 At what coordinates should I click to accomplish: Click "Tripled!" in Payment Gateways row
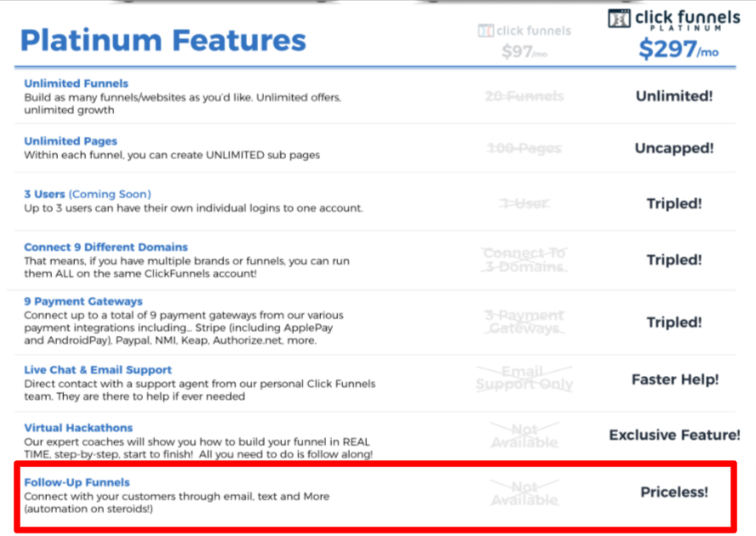click(x=674, y=322)
